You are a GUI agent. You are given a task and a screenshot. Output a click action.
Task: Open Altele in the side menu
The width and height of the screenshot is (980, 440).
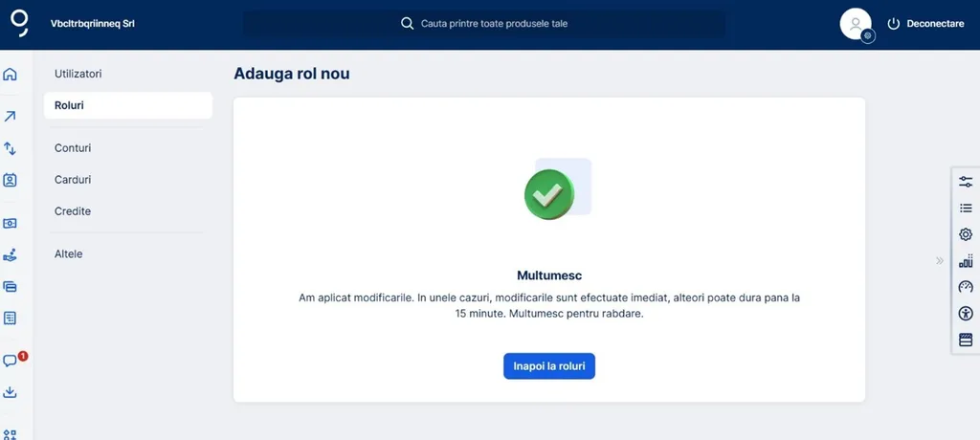[69, 254]
